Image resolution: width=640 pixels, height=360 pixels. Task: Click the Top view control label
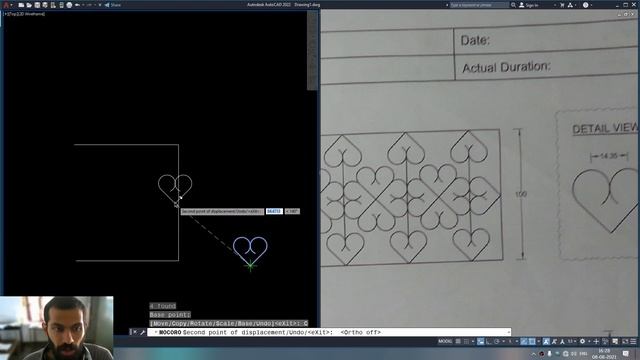point(11,13)
